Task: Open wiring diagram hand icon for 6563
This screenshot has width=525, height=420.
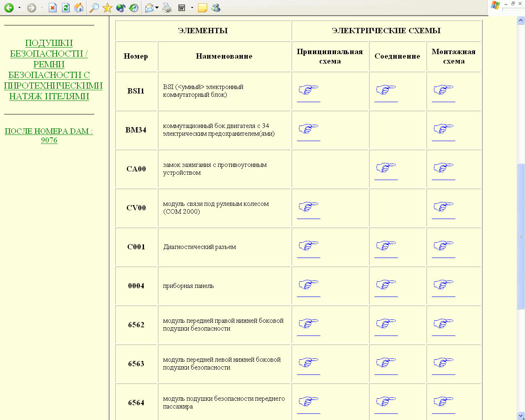Action: coord(443,362)
